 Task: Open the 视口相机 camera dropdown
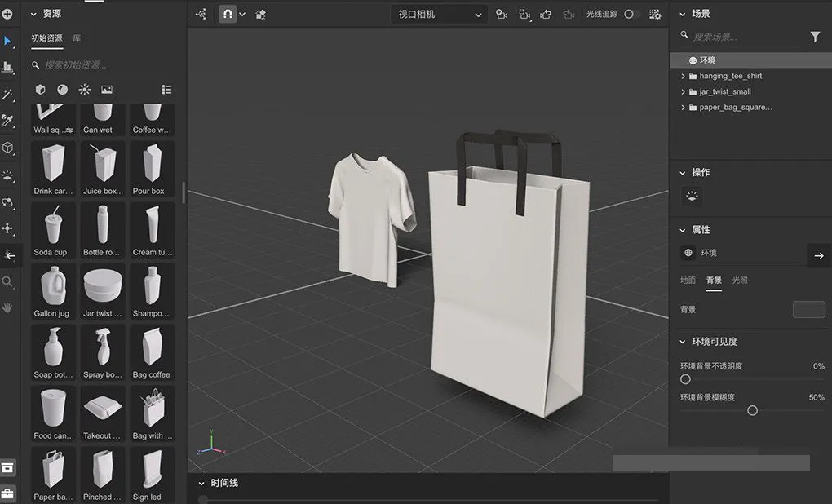pyautogui.click(x=439, y=14)
